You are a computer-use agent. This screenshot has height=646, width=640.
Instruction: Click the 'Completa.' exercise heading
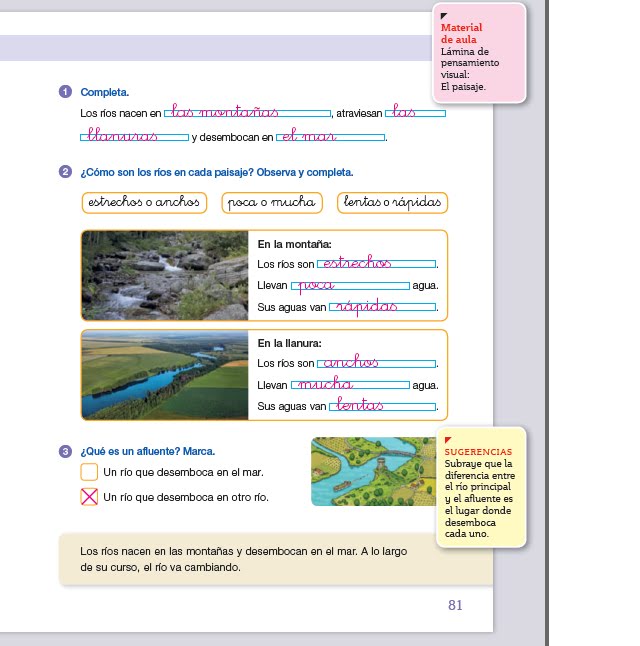(x=105, y=92)
